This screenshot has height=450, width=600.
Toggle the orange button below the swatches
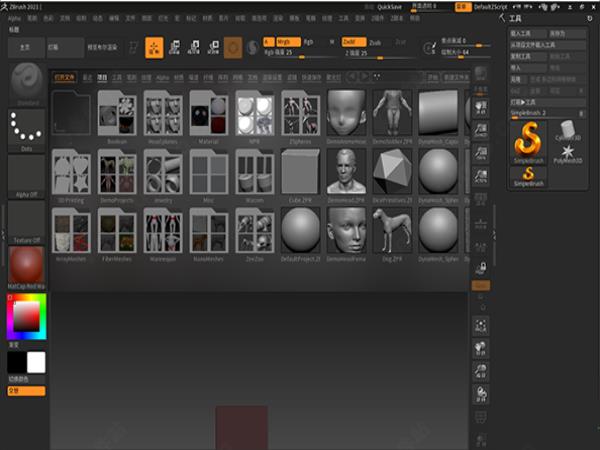coord(26,391)
